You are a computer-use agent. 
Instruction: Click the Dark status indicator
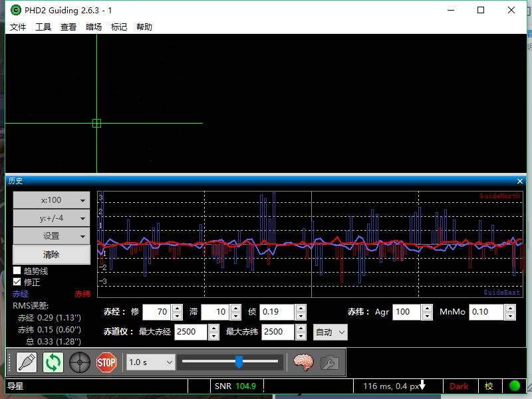459,386
